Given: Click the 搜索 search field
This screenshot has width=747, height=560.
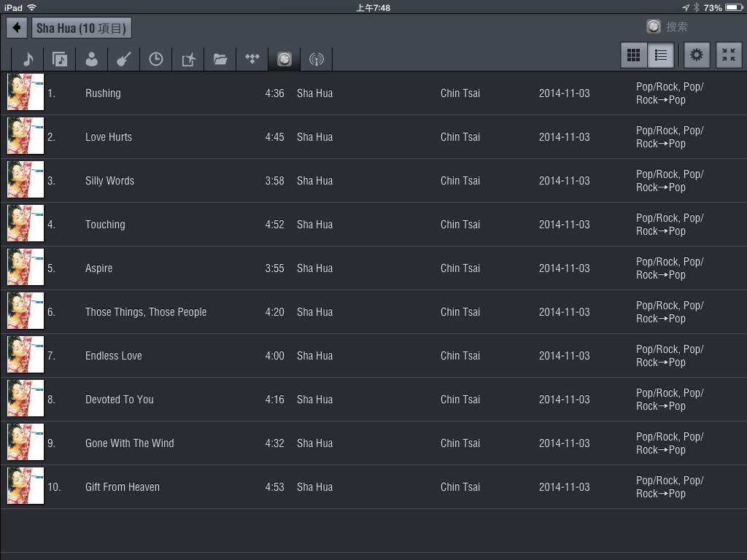Looking at the screenshot, I should pos(677,27).
